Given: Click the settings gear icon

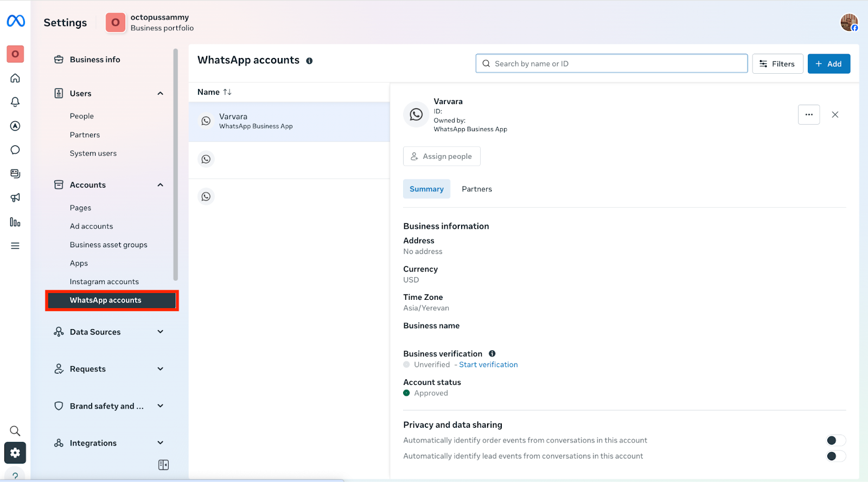Looking at the screenshot, I should point(15,453).
